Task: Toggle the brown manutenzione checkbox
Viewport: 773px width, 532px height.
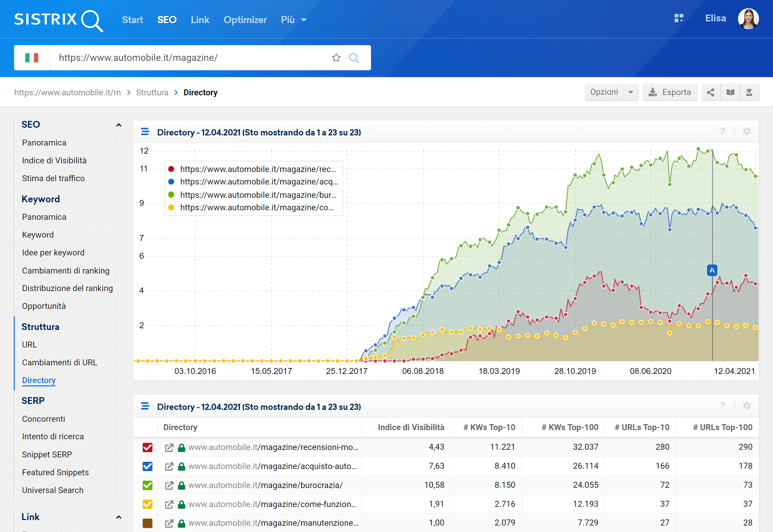Action: pyautogui.click(x=147, y=523)
